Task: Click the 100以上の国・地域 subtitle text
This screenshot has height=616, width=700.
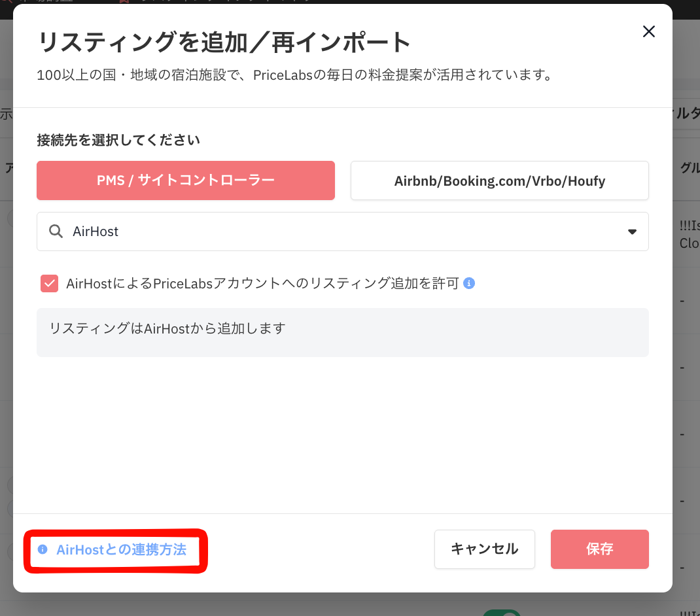Action: pyautogui.click(x=295, y=75)
